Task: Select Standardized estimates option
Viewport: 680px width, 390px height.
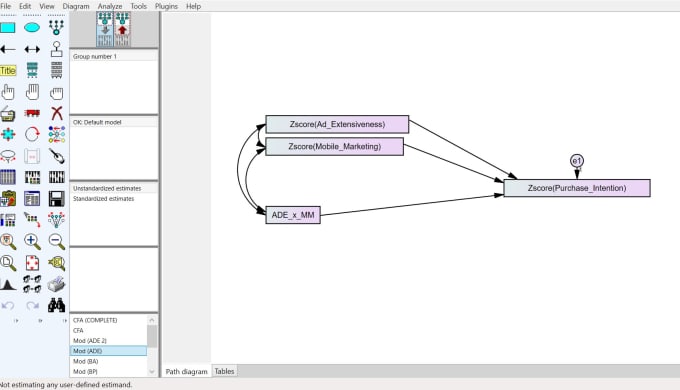Action: (x=104, y=199)
